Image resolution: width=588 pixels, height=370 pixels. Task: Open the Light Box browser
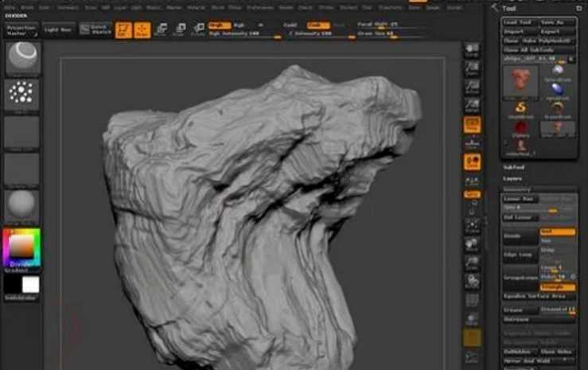58,30
